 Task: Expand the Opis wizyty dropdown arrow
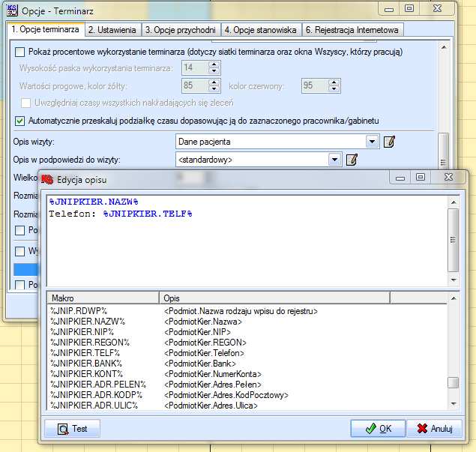(x=372, y=142)
